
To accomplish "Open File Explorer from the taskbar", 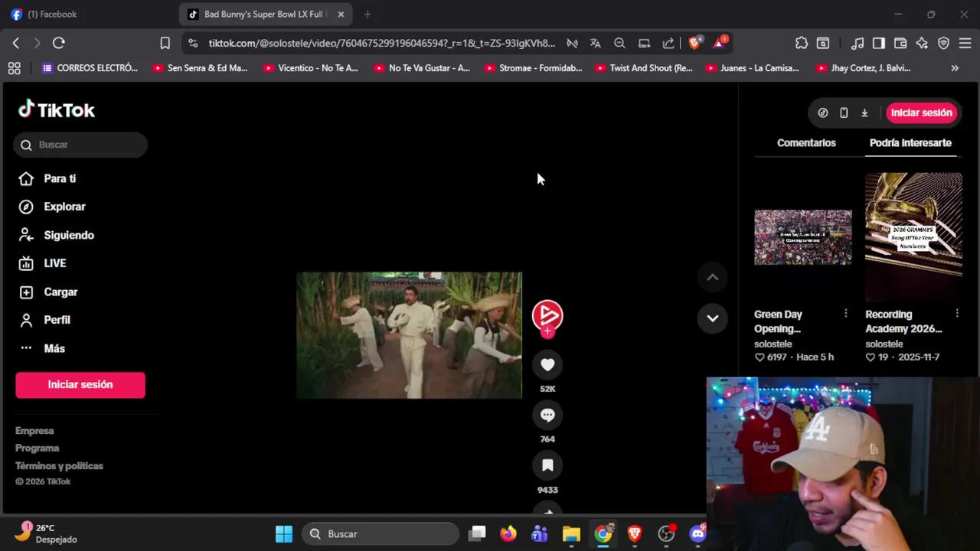I will (571, 534).
